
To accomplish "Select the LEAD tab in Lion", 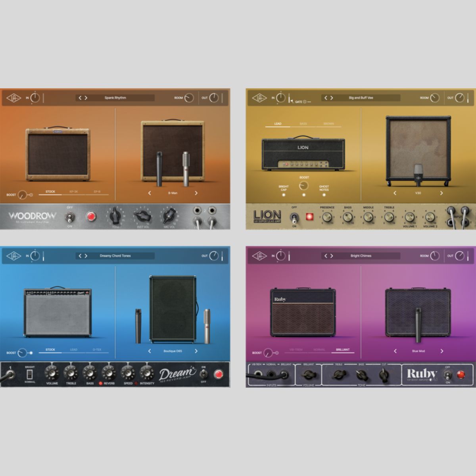I will click(x=278, y=124).
